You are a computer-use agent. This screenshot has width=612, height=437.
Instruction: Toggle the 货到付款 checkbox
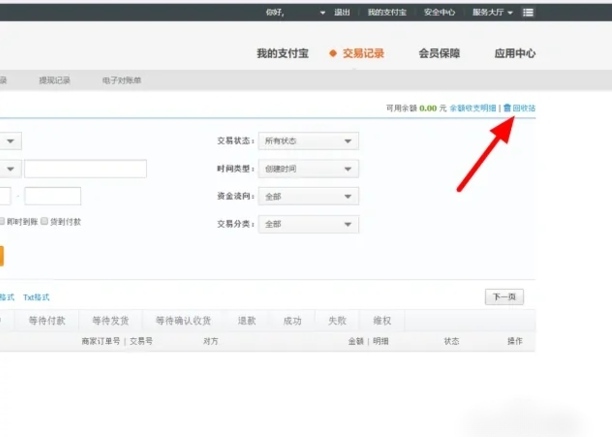(44, 221)
